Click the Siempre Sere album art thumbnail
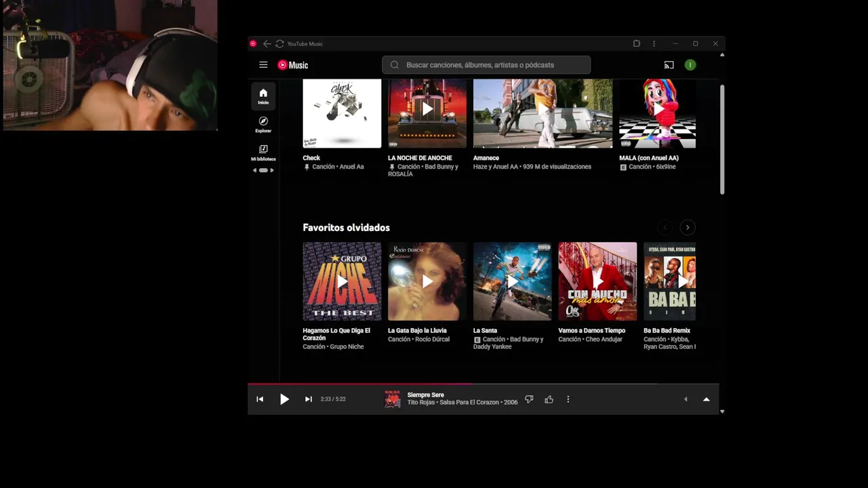 pos(392,399)
